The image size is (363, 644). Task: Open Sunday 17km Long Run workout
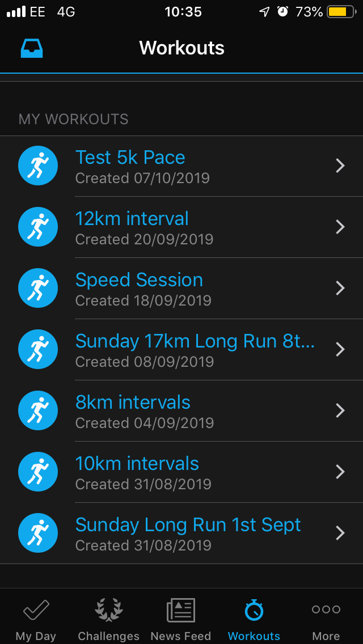pyautogui.click(x=195, y=342)
